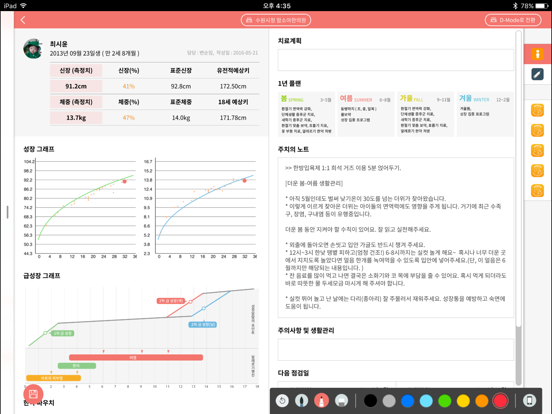Tap the Wi-Fi icon in the status bar
552x414 pixels.
[x=23, y=6]
